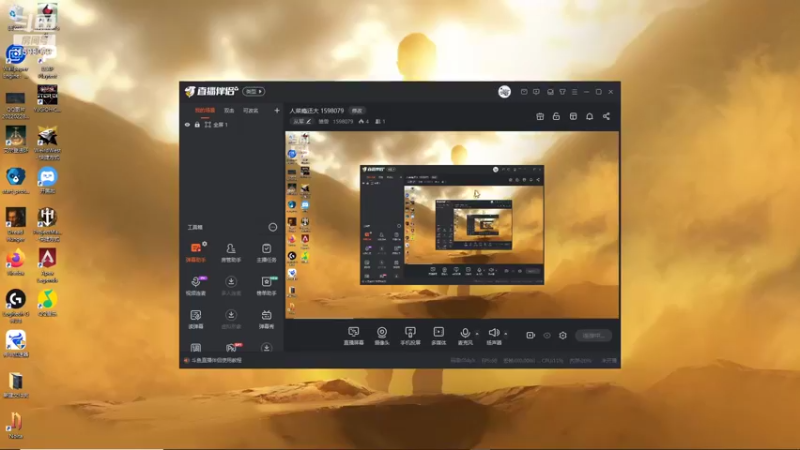
Task: Switch to the third scene tab
Action: click(x=251, y=110)
